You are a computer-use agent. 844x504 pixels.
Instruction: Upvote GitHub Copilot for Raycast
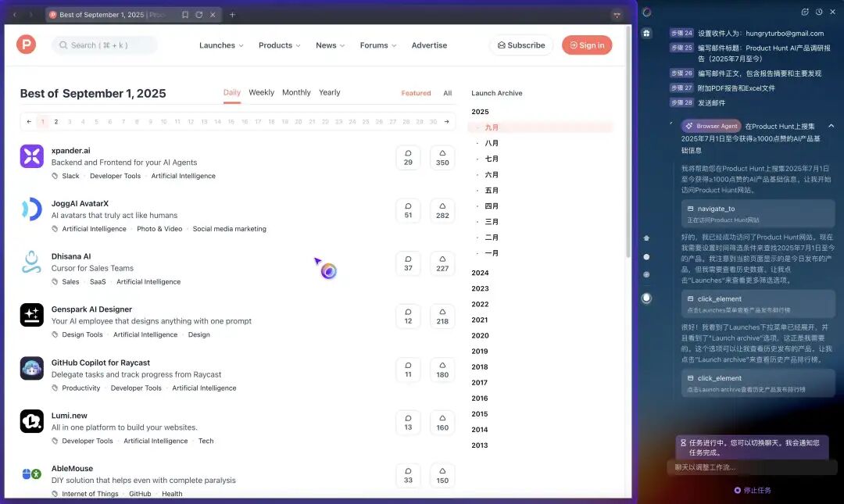(442, 370)
